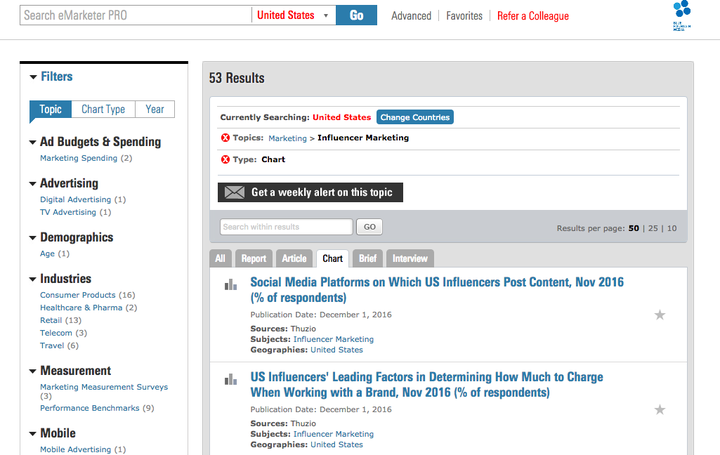This screenshot has height=455, width=720.
Task: Click the blue dots logo top right
Action: tap(682, 15)
